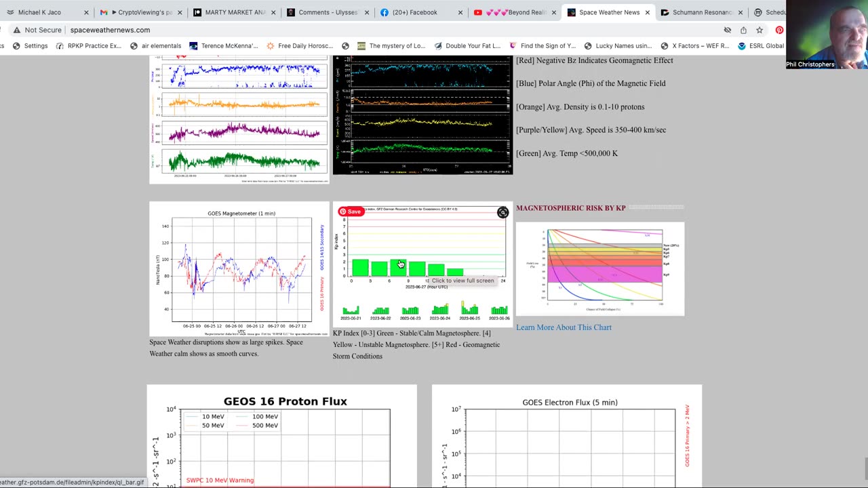The width and height of the screenshot is (868, 488).
Task: Click the MAGNETOSPHERIC RISK BY KP heading
Action: coord(571,208)
